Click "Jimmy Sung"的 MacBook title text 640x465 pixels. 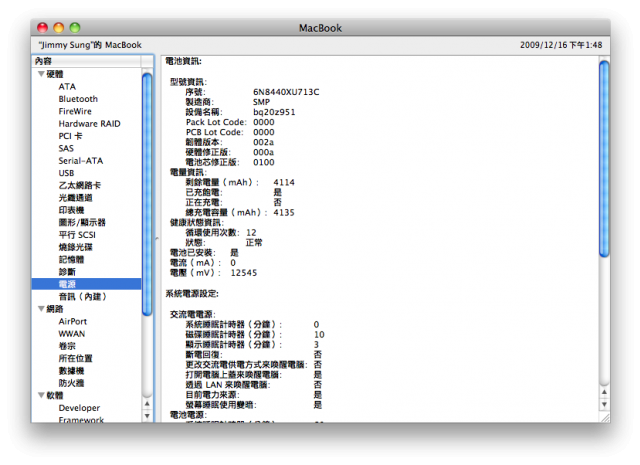[x=90, y=45]
